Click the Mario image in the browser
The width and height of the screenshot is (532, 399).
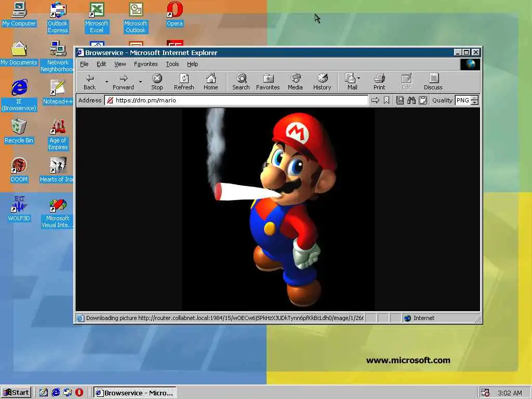pyautogui.click(x=278, y=209)
